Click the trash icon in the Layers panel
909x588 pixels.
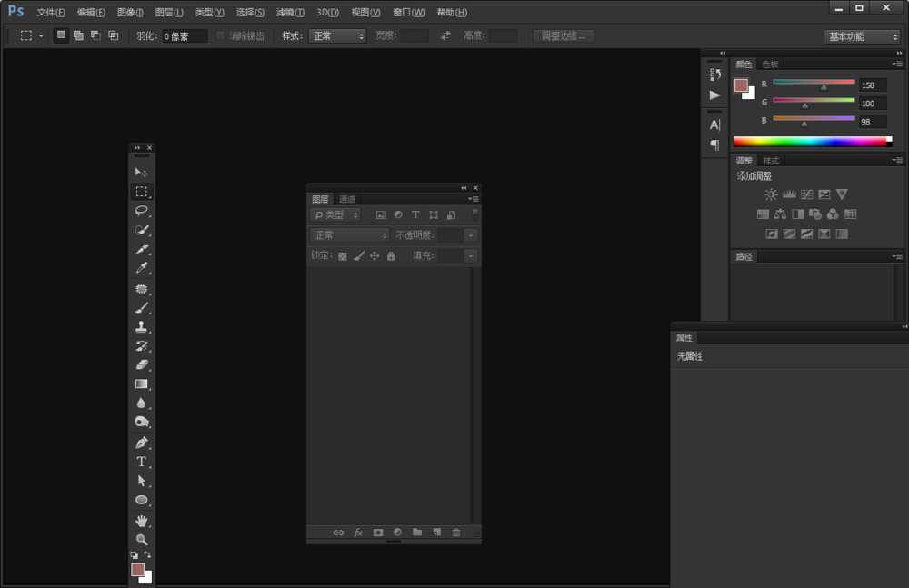coord(456,533)
